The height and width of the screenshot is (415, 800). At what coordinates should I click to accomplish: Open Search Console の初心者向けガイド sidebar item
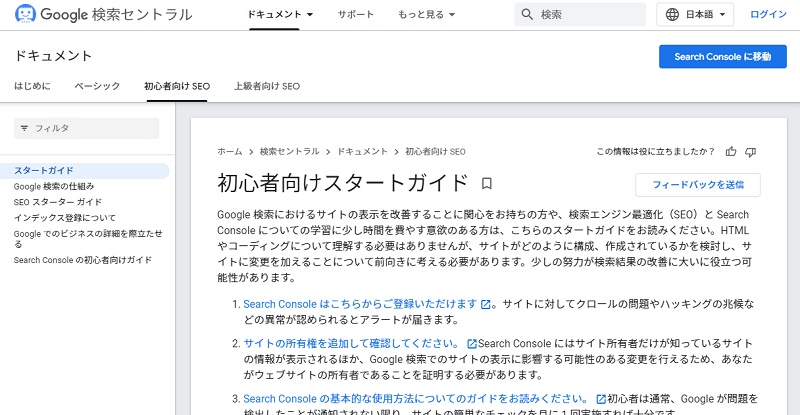pyautogui.click(x=83, y=260)
